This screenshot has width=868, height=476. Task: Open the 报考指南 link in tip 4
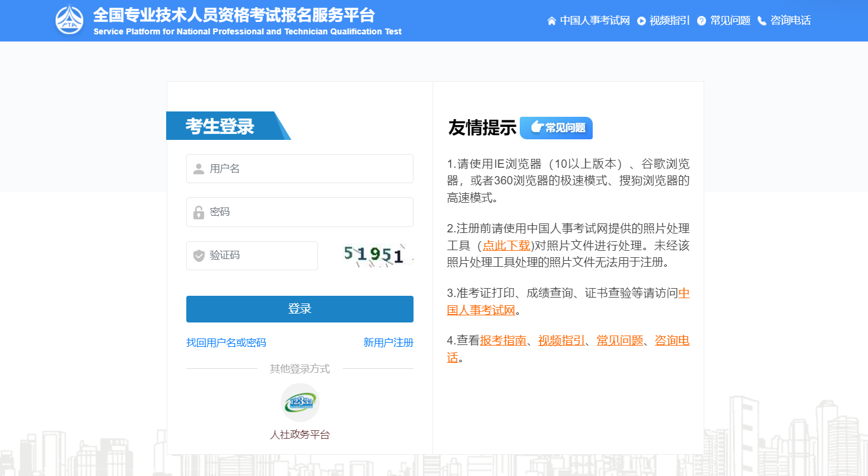point(503,340)
